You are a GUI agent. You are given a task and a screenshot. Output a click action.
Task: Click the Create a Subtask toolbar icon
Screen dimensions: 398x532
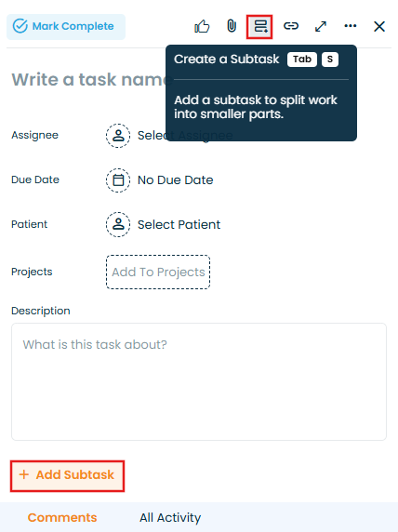[x=259, y=26]
